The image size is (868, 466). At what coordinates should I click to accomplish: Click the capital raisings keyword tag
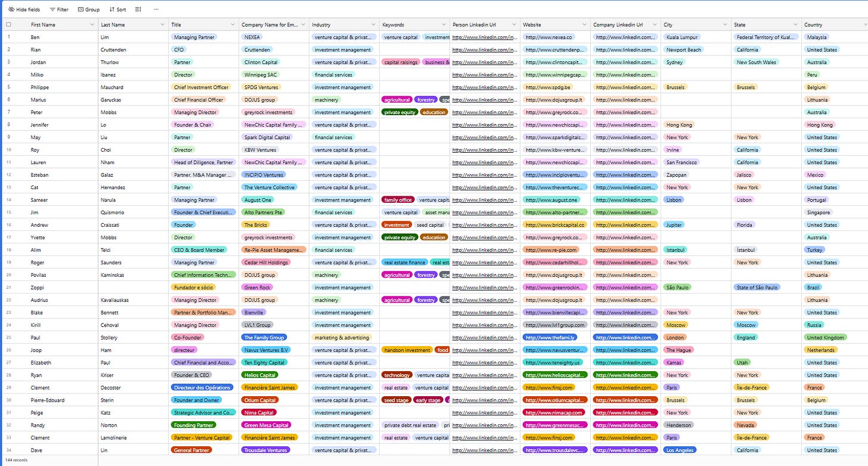pos(401,62)
